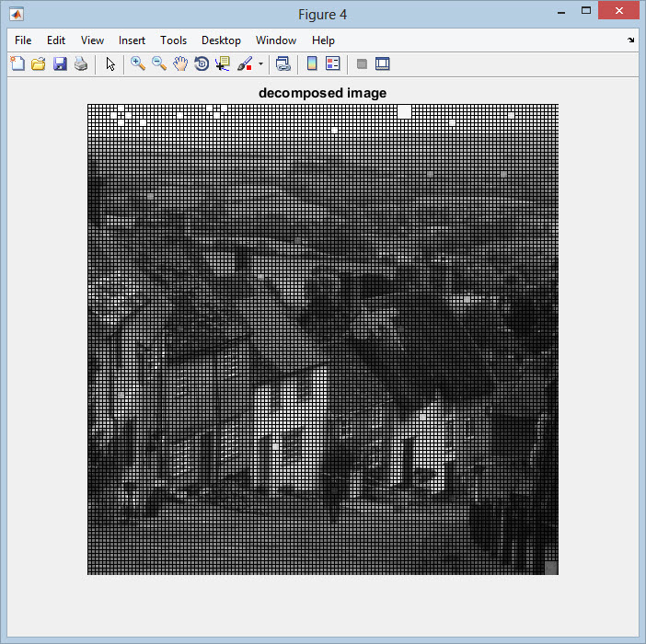Image resolution: width=646 pixels, height=644 pixels.
Task: Activate the Zoom In tool
Action: [x=138, y=63]
